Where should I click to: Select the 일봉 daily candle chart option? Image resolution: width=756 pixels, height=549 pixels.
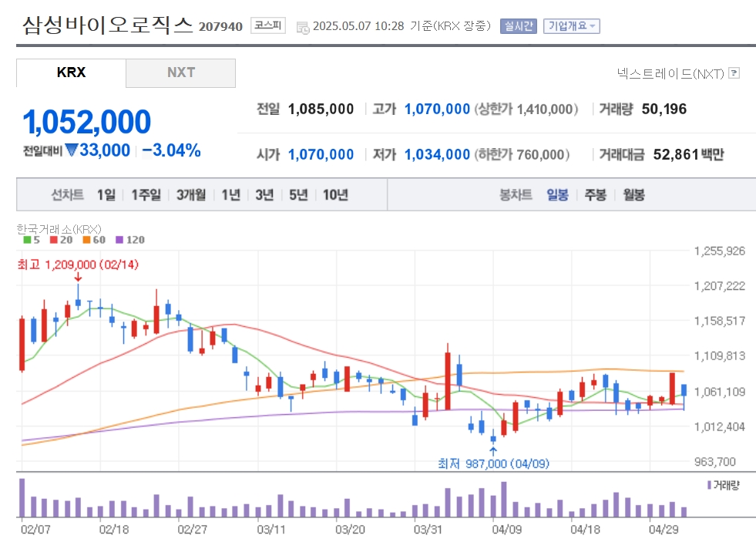pos(557,195)
